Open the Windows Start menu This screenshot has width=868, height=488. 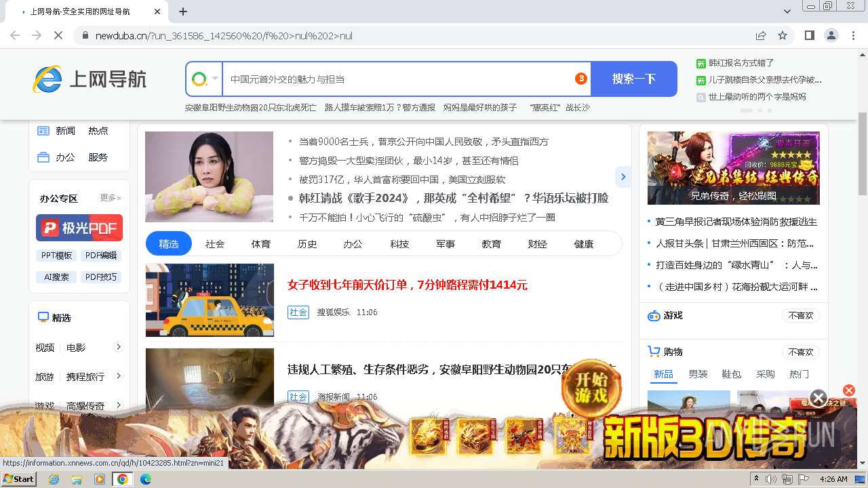pyautogui.click(x=19, y=479)
